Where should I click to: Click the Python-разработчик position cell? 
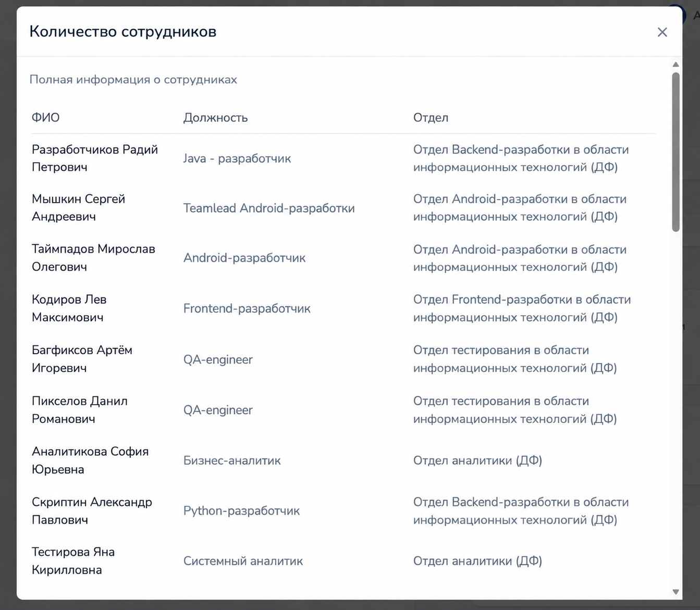(241, 511)
